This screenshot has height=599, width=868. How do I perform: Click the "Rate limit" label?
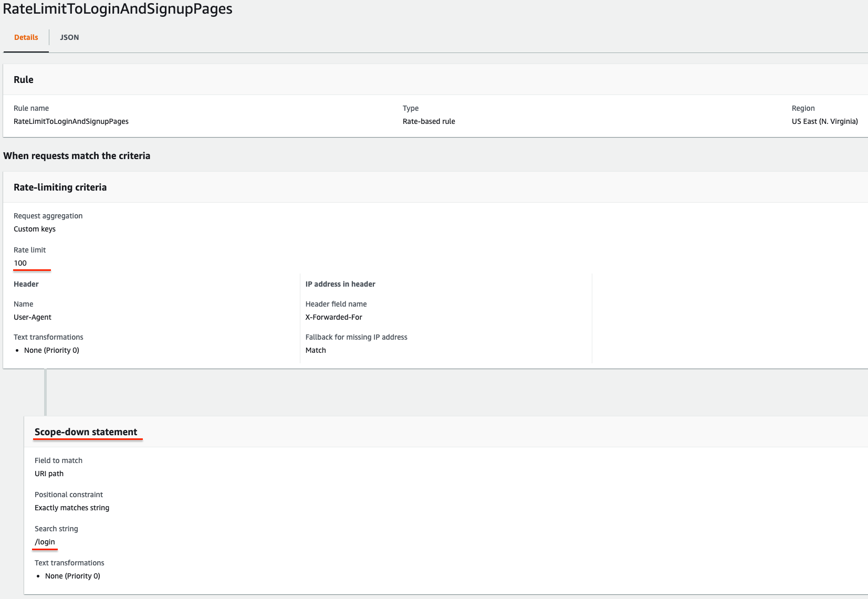[x=29, y=250]
